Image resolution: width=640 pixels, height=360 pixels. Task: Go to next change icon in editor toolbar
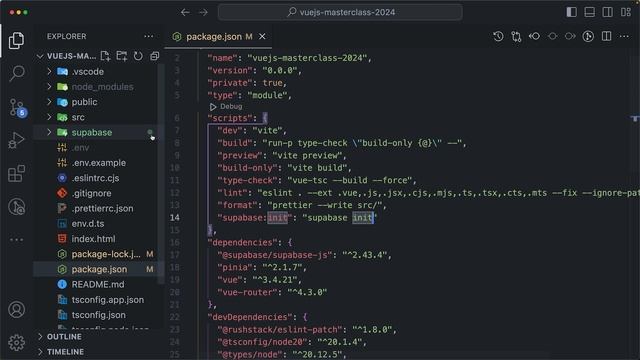[570, 36]
